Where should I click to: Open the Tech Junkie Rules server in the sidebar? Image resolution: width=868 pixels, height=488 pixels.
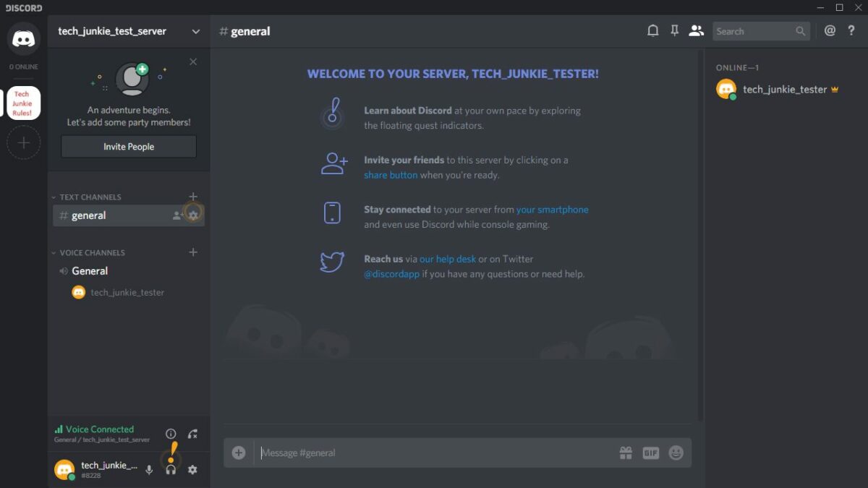click(x=22, y=102)
